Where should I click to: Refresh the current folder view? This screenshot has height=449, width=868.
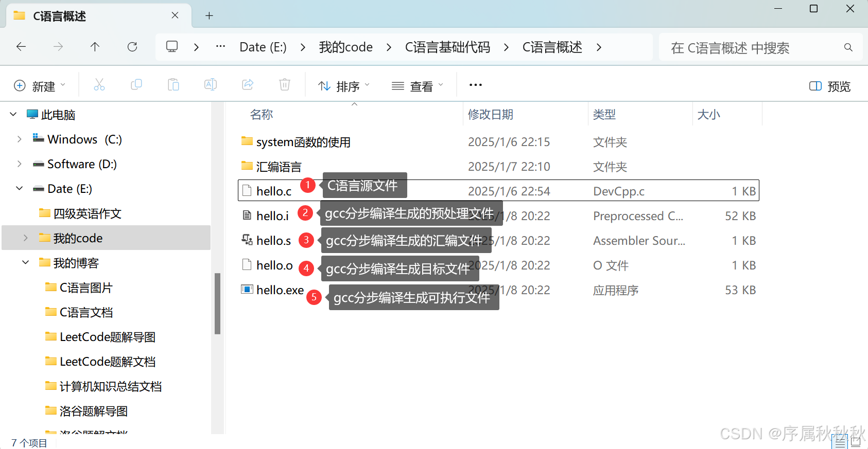[132, 47]
